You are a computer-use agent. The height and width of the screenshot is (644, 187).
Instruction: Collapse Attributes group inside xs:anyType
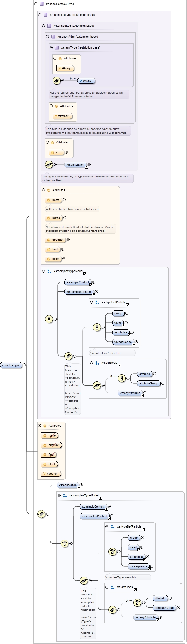(55, 58)
